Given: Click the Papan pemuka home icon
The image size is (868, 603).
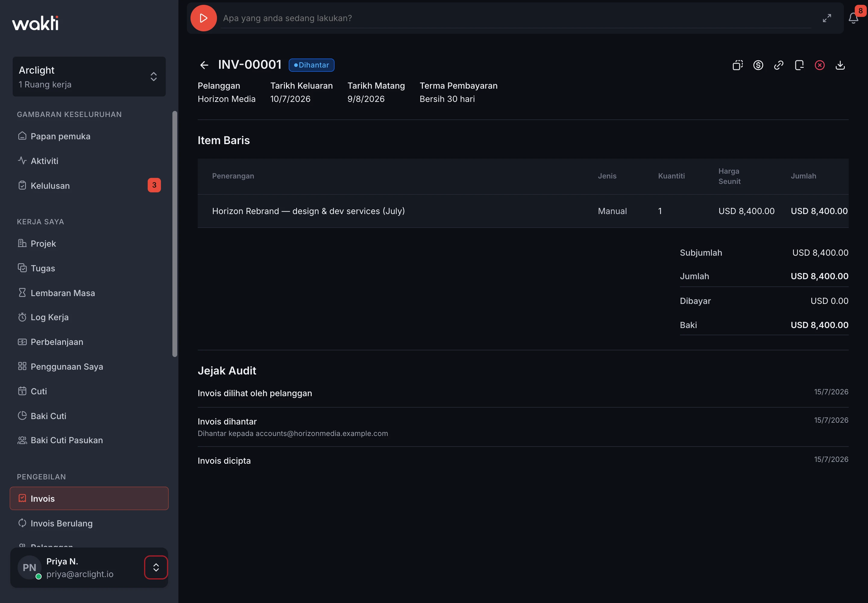Looking at the screenshot, I should pos(22,136).
